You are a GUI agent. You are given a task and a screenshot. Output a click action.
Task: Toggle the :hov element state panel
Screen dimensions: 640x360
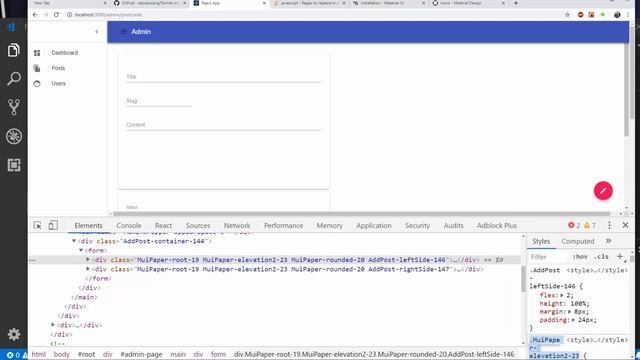click(580, 257)
